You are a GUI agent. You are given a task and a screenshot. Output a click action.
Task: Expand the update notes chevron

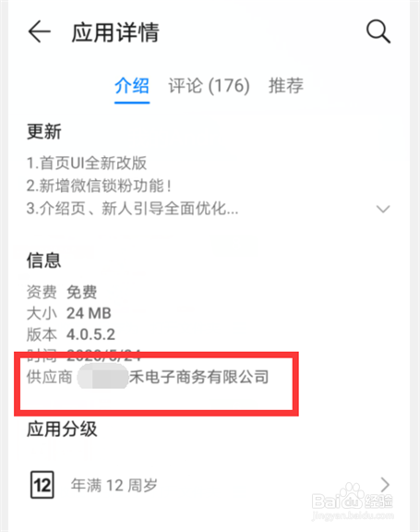(x=383, y=209)
